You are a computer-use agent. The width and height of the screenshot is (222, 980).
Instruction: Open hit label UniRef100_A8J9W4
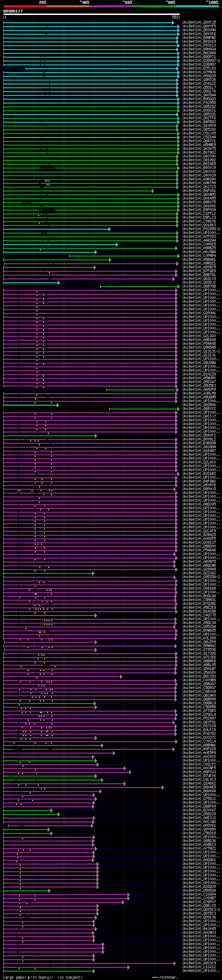tap(199, 252)
